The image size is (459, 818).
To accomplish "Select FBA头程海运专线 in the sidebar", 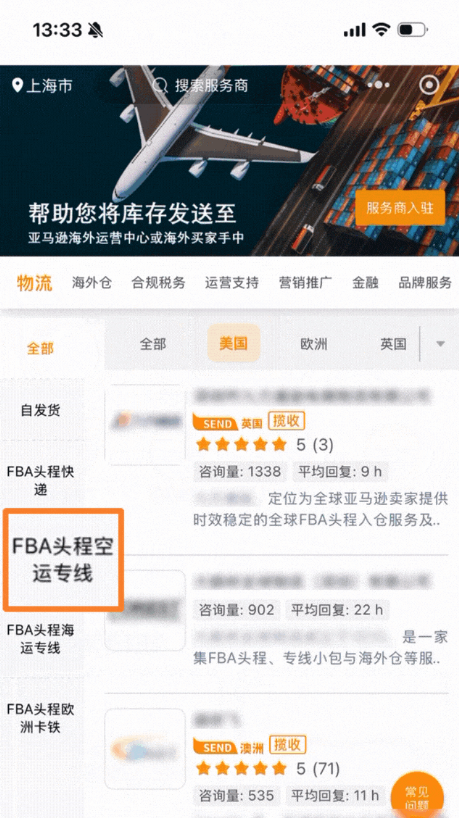I will click(41, 639).
